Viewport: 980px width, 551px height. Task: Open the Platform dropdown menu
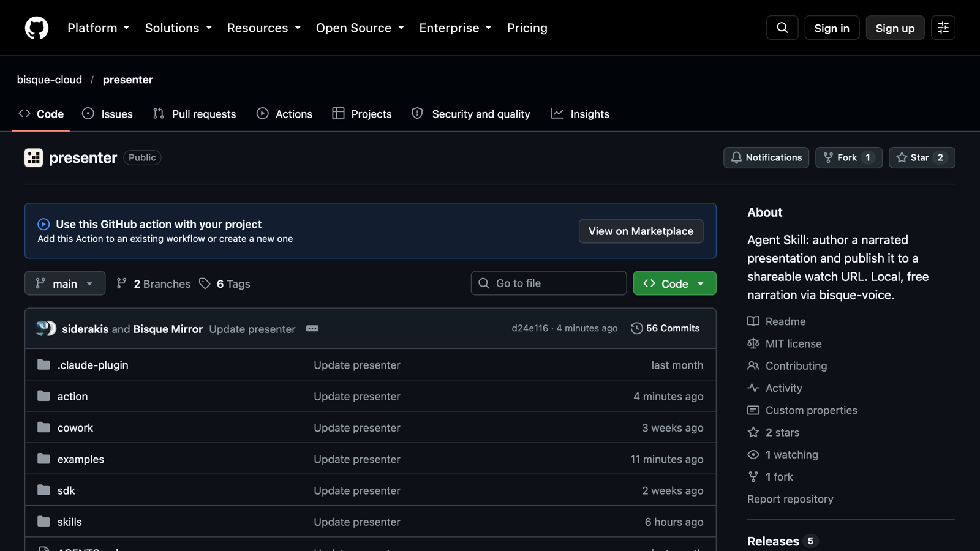pos(99,28)
